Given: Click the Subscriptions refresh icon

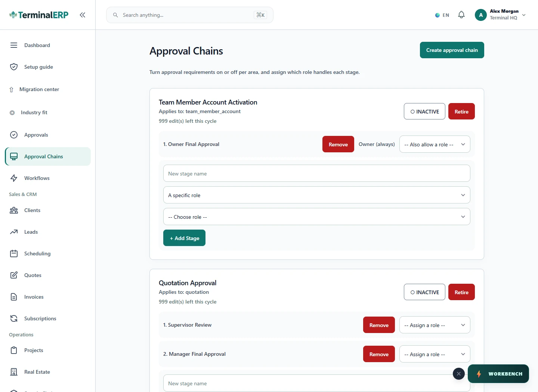Looking at the screenshot, I should (x=14, y=318).
